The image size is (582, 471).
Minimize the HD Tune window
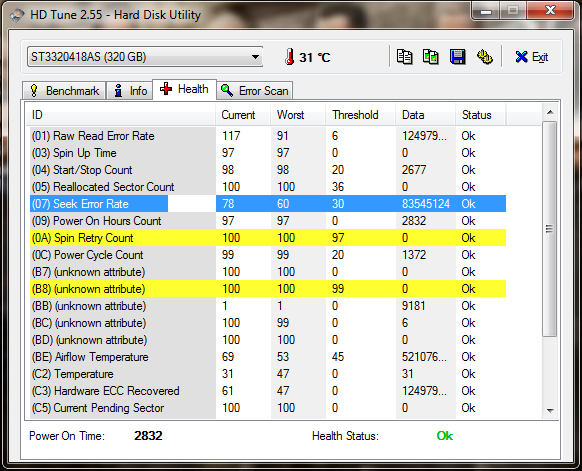click(x=486, y=11)
